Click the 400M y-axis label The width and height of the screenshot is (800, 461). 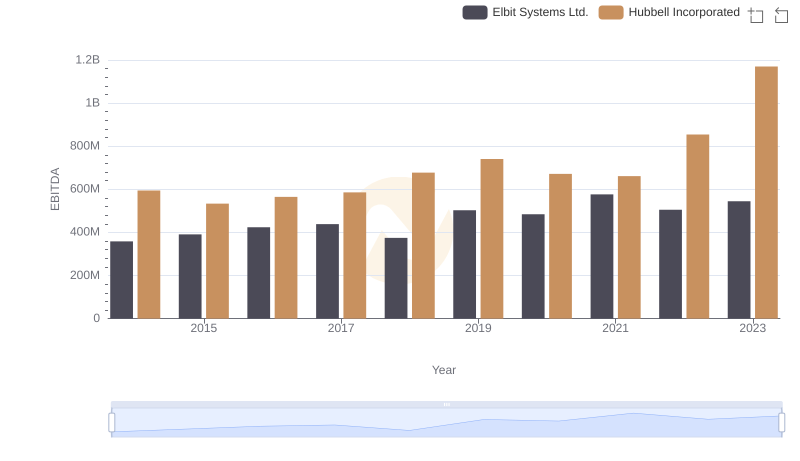85,232
